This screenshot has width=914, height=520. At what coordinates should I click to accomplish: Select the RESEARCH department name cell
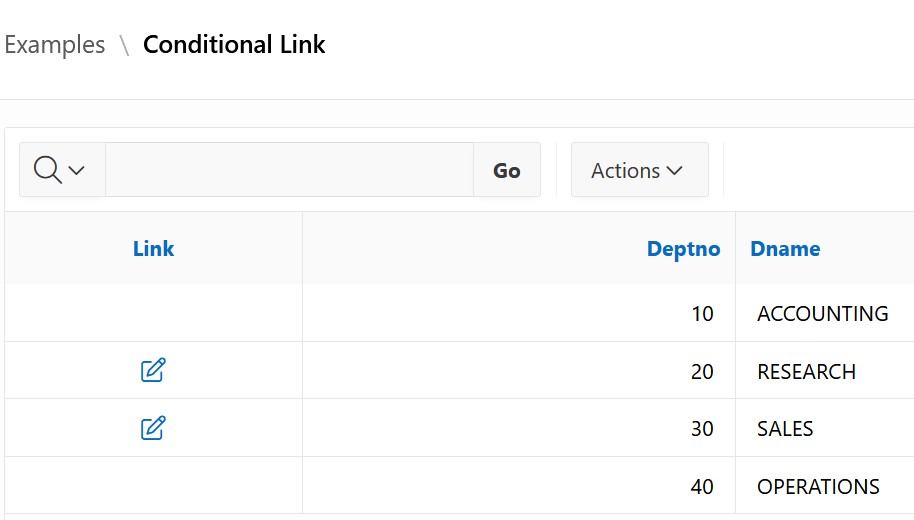pyautogui.click(x=806, y=372)
